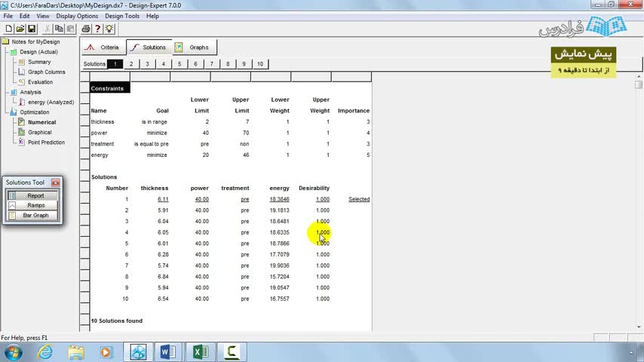
Task: Click the '10 Solutions found' text
Action: (117, 321)
